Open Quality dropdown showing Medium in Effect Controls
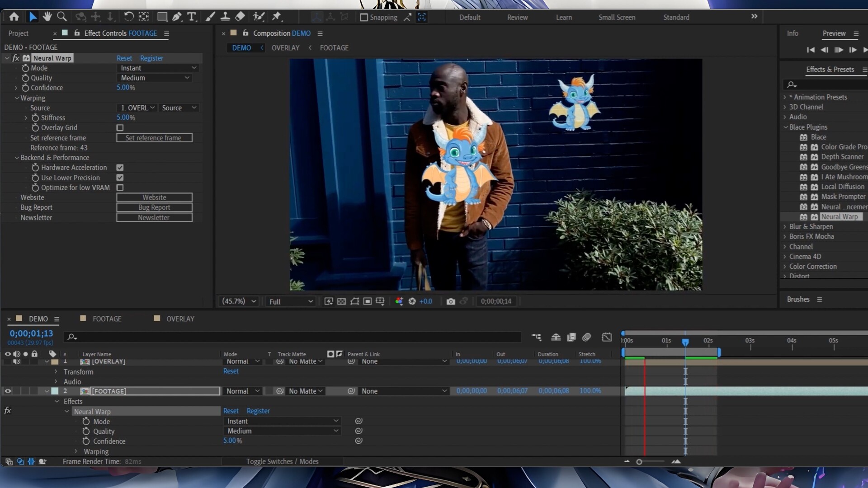Screen dimensions: 868x488 (154, 78)
